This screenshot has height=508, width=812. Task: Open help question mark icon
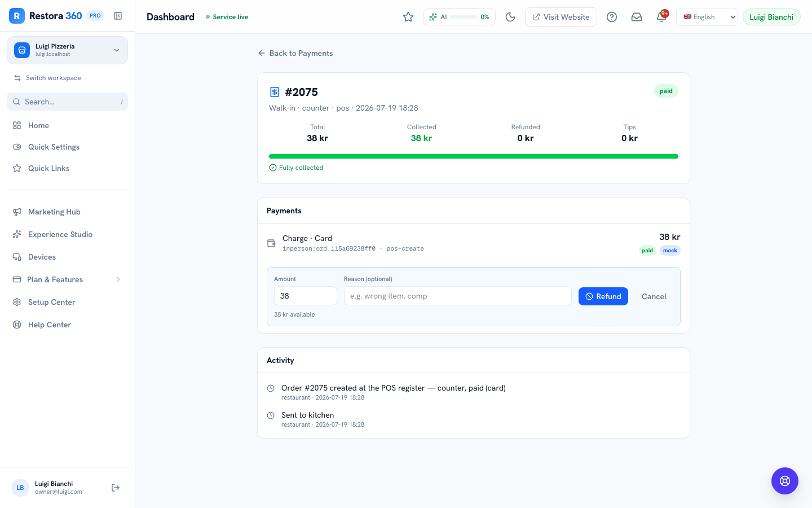[x=612, y=17]
